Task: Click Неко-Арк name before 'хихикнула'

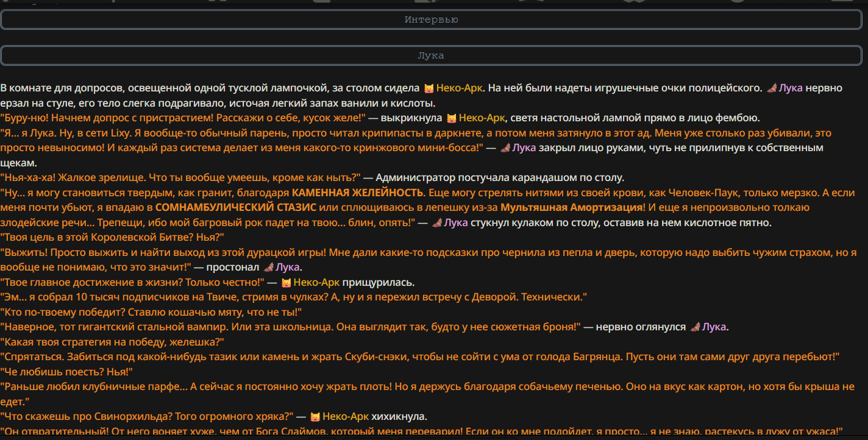Action: click(346, 417)
